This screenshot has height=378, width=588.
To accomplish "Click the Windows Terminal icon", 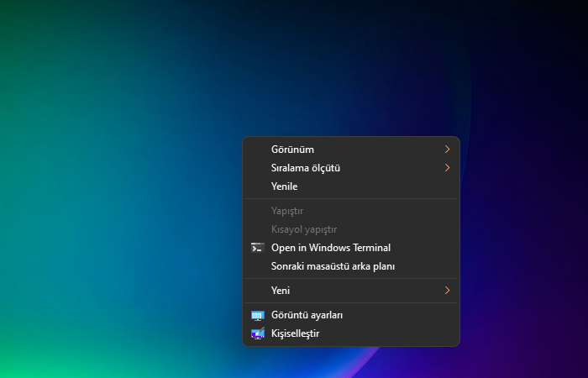I will click(x=258, y=248).
